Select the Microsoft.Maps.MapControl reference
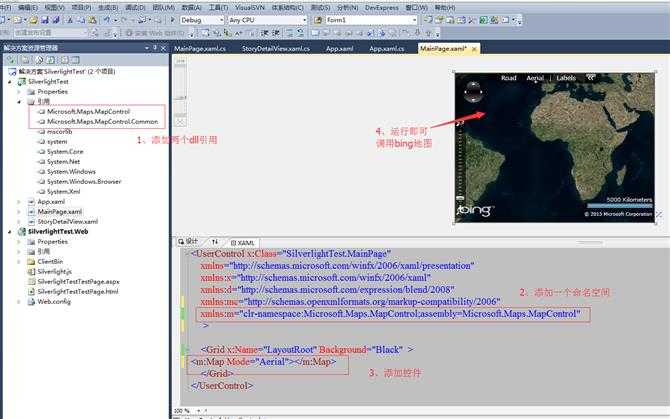Image resolution: width=670 pixels, height=419 pixels. [88, 111]
